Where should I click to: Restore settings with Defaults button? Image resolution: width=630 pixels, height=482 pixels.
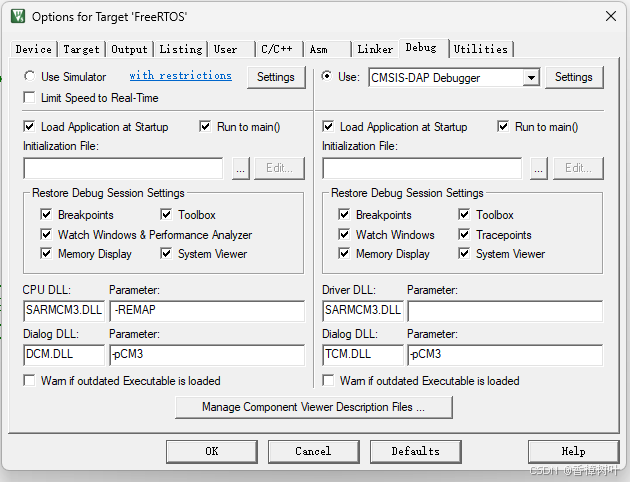tap(415, 451)
